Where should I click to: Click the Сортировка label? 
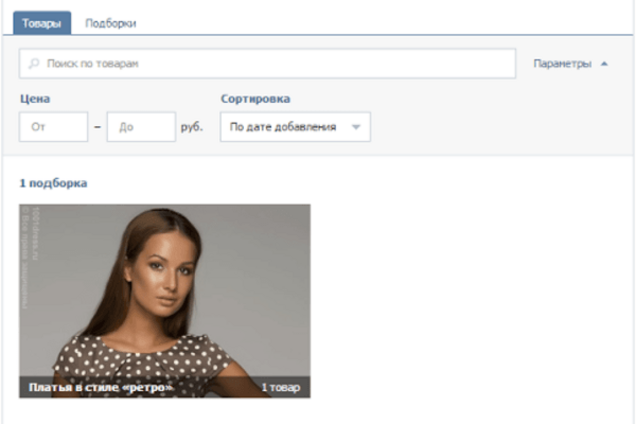click(x=255, y=99)
